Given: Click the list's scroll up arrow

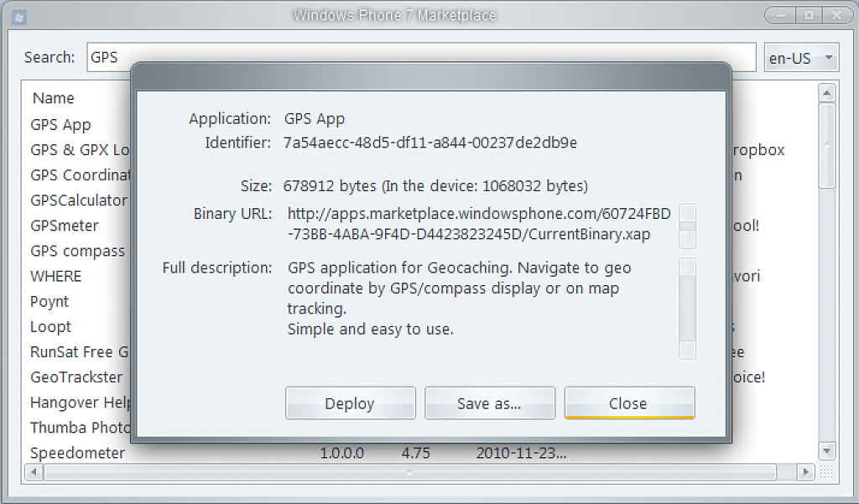Looking at the screenshot, I should [826, 93].
